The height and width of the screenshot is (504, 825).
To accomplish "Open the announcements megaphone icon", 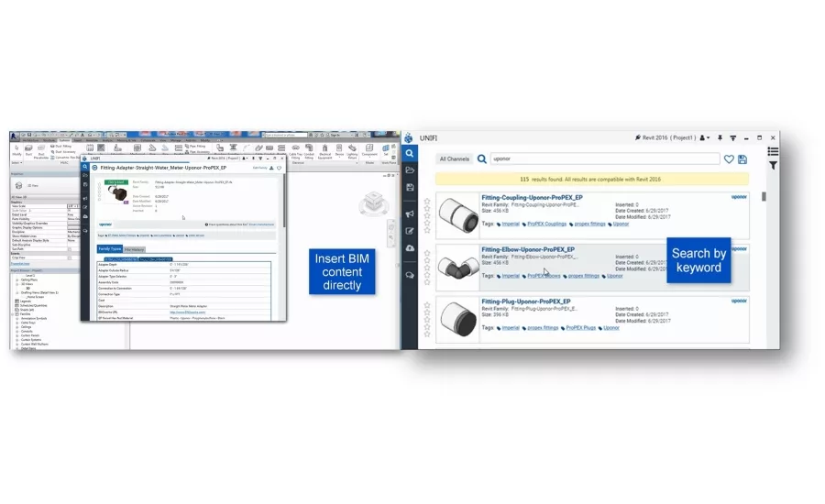I will (410, 214).
